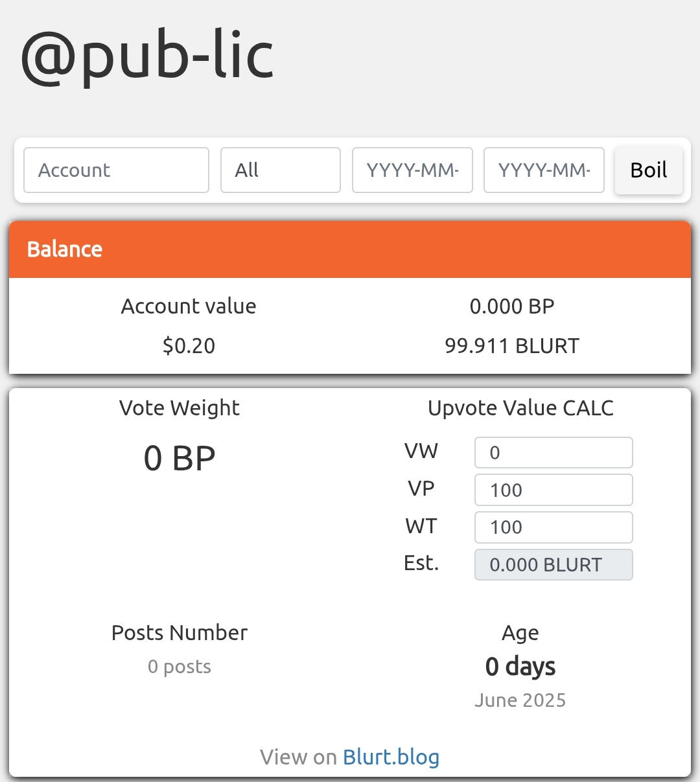Click the 0.000 BP balance text
The image size is (700, 782).
click(512, 306)
